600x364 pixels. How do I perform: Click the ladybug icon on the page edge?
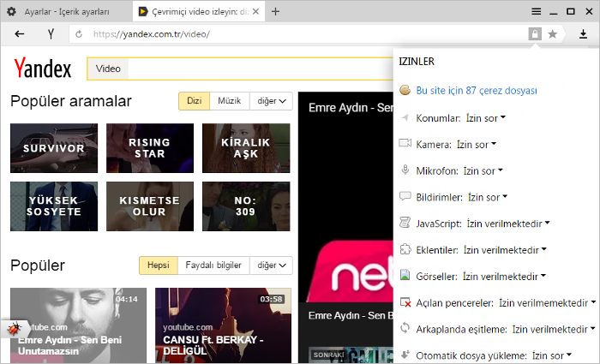[15, 328]
